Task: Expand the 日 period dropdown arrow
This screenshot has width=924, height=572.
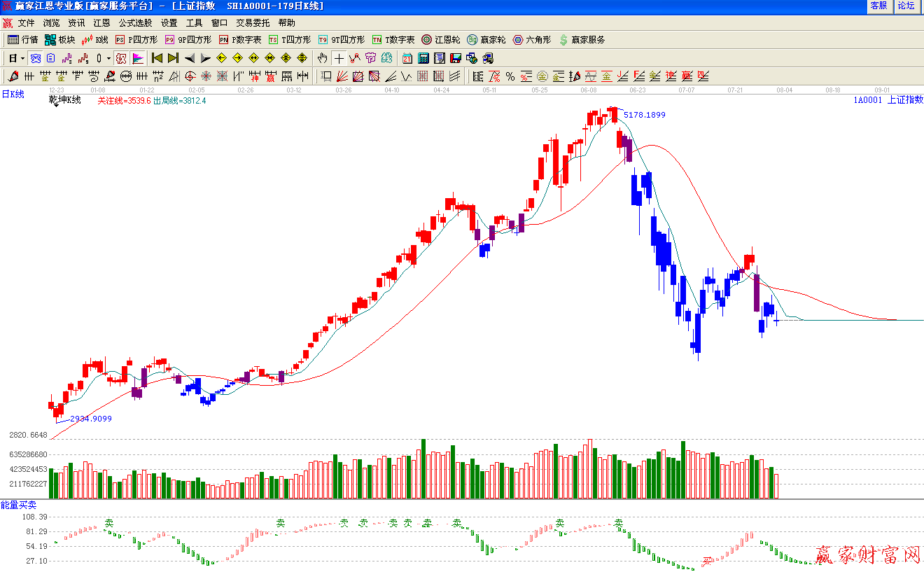Action: pyautogui.click(x=22, y=58)
